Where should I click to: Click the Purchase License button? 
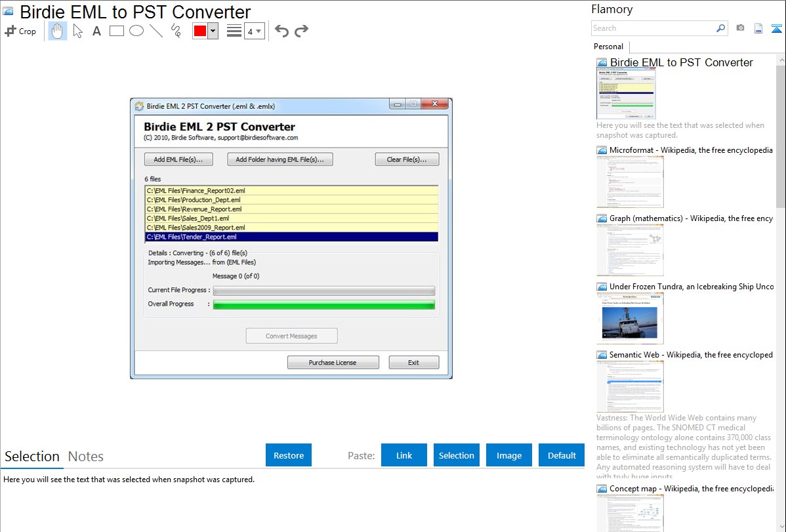click(x=333, y=363)
